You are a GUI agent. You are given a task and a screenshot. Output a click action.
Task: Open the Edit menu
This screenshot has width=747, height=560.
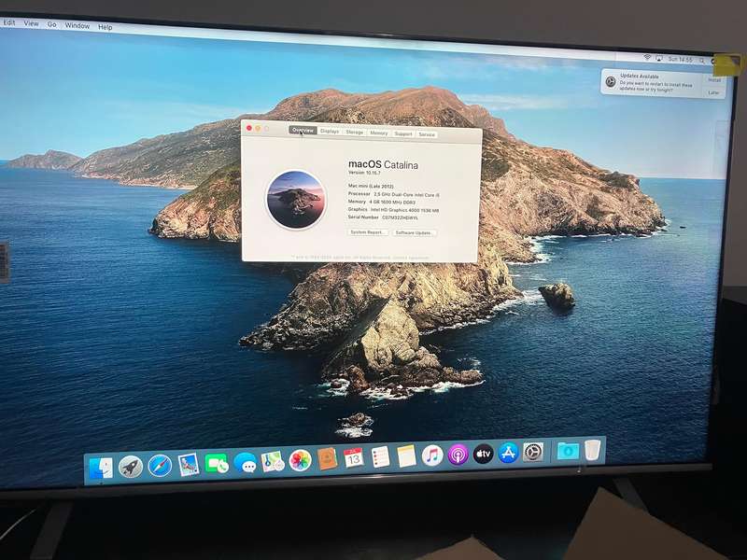point(9,22)
